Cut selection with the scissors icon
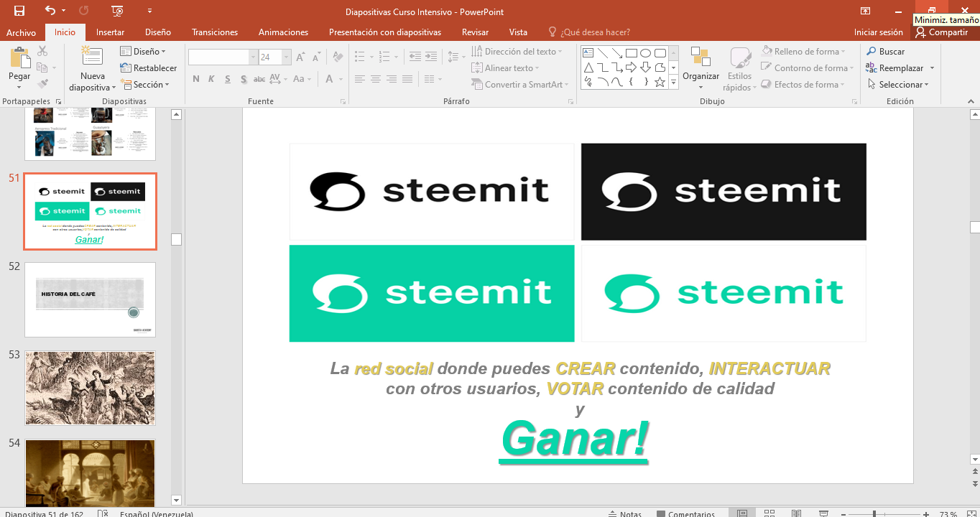 (42, 51)
